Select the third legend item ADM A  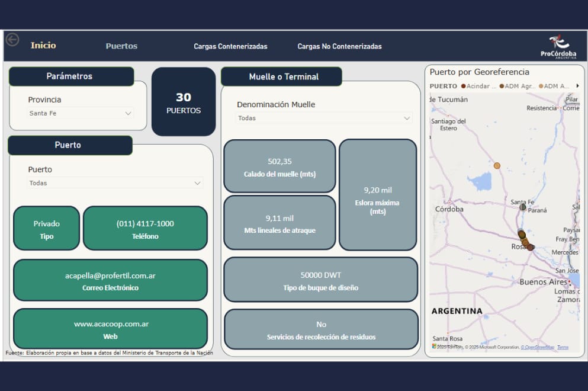(554, 86)
